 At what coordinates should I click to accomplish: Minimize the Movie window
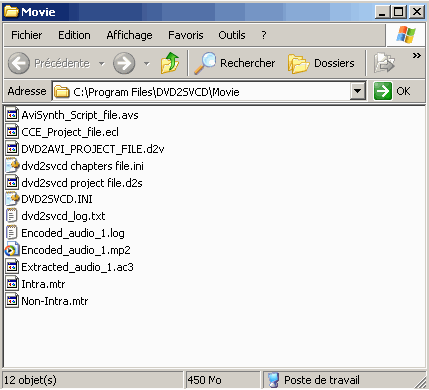pyautogui.click(x=382, y=12)
